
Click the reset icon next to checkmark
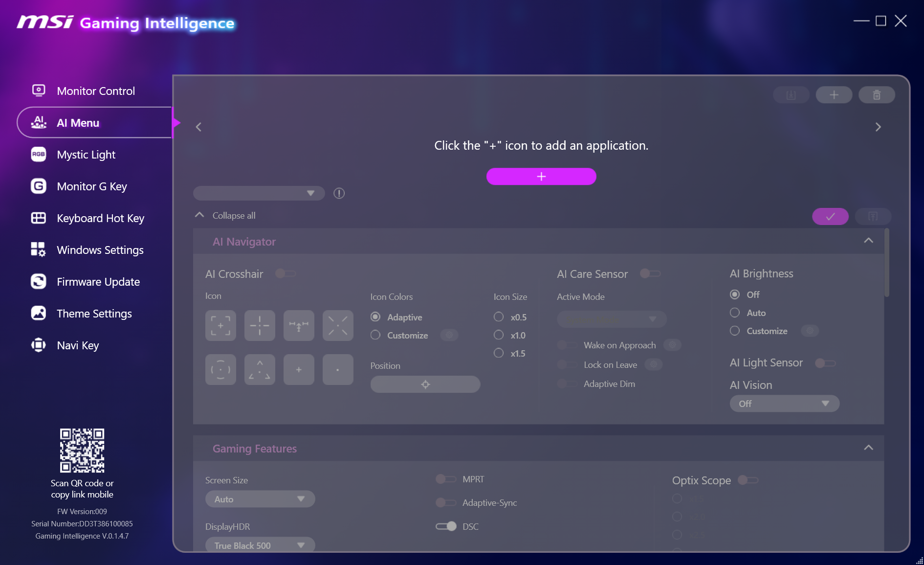tap(873, 216)
